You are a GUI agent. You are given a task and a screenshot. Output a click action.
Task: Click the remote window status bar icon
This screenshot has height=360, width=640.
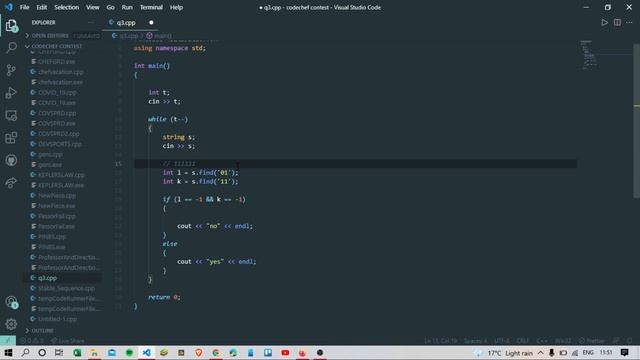point(8,341)
